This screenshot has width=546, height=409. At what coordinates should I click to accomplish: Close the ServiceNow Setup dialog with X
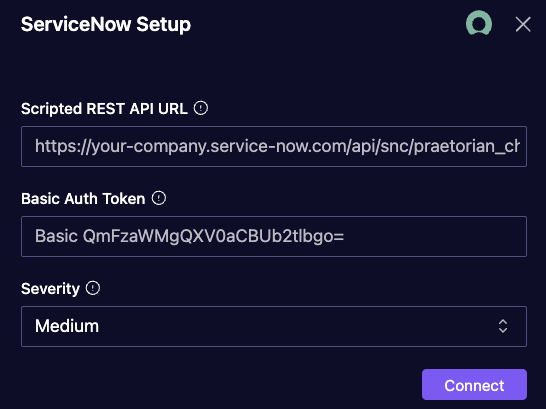523,24
